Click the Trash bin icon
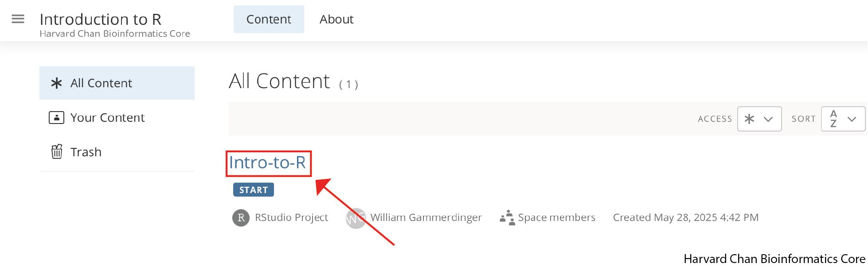The height and width of the screenshot is (267, 868). pyautogui.click(x=57, y=152)
